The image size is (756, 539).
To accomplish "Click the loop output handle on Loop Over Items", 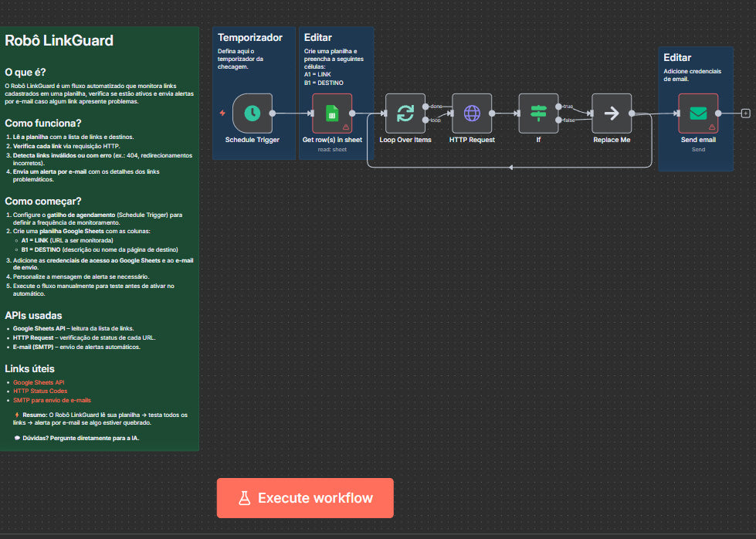I will pyautogui.click(x=426, y=120).
